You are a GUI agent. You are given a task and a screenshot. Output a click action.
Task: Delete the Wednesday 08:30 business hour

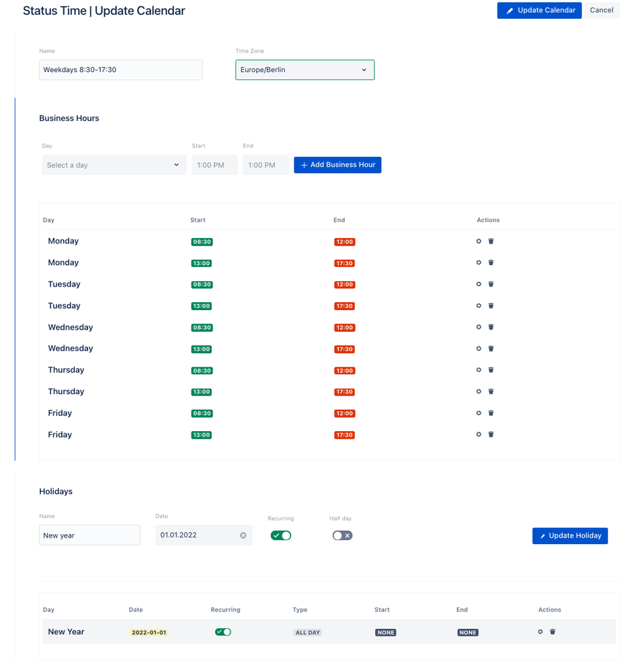[491, 327]
